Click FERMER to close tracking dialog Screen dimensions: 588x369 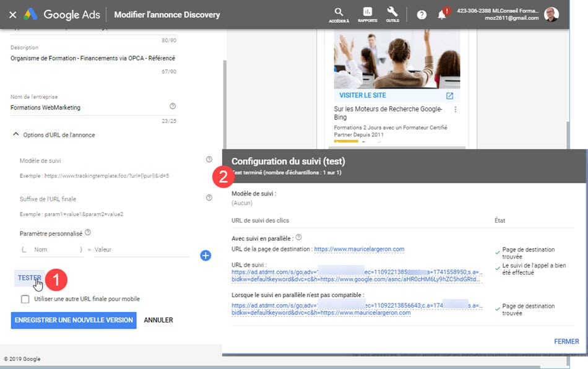[566, 342]
